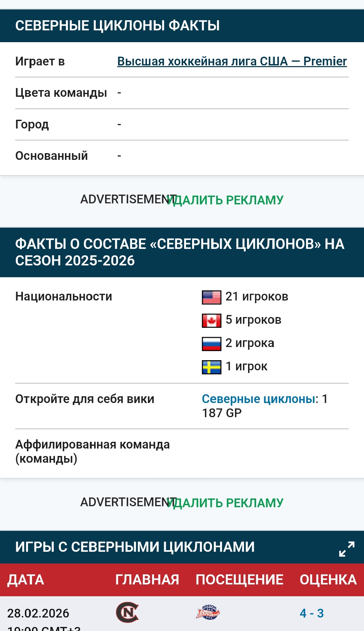Click the Swedish flag icon
This screenshot has height=631, width=364.
click(x=211, y=367)
